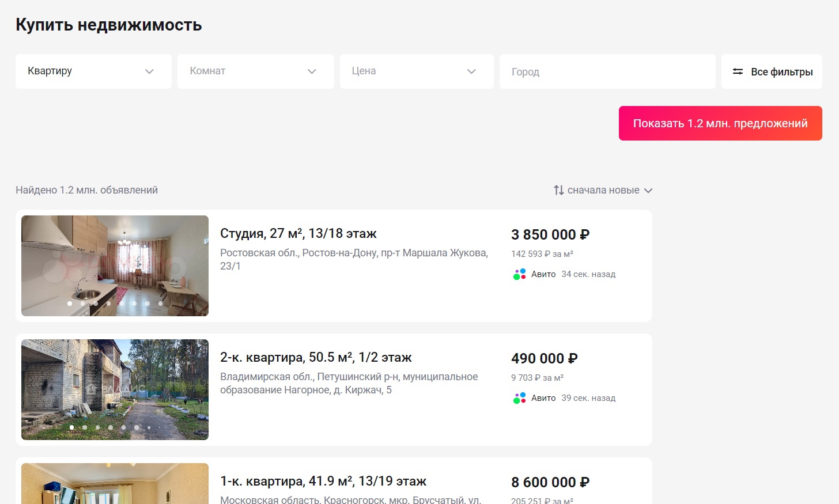Click 9 703 ₽ за м² value
The image size is (839, 504).
[x=537, y=378]
